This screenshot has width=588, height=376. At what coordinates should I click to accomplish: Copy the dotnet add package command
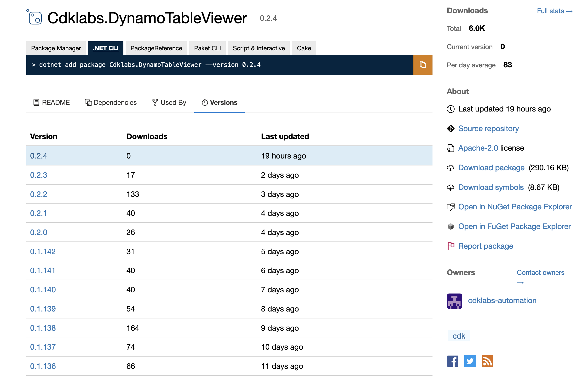(423, 65)
